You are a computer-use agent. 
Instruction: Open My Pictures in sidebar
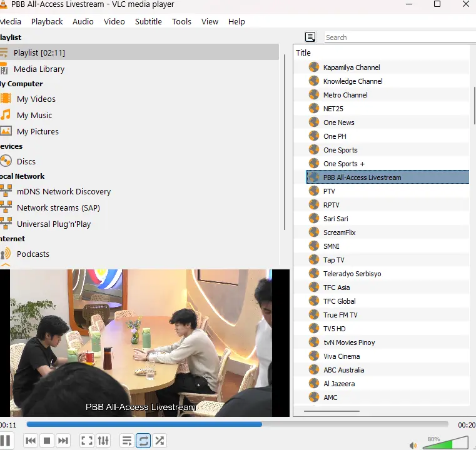coord(139,131)
